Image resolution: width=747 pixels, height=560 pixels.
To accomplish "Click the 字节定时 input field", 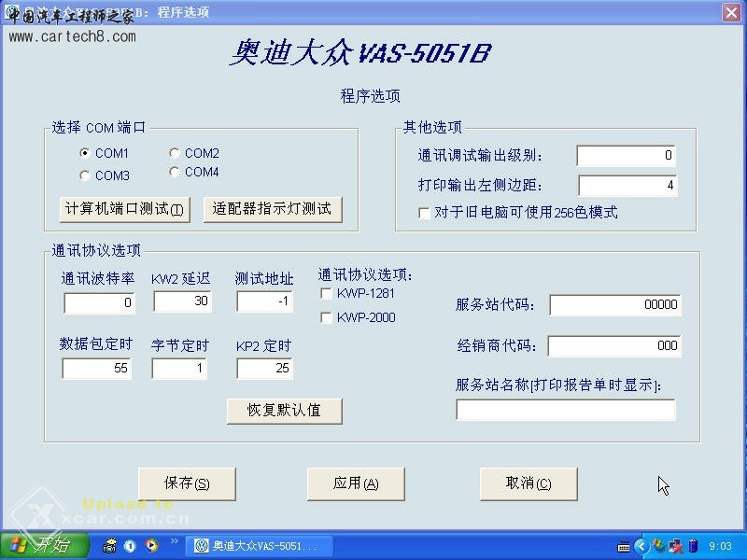I will [x=179, y=368].
